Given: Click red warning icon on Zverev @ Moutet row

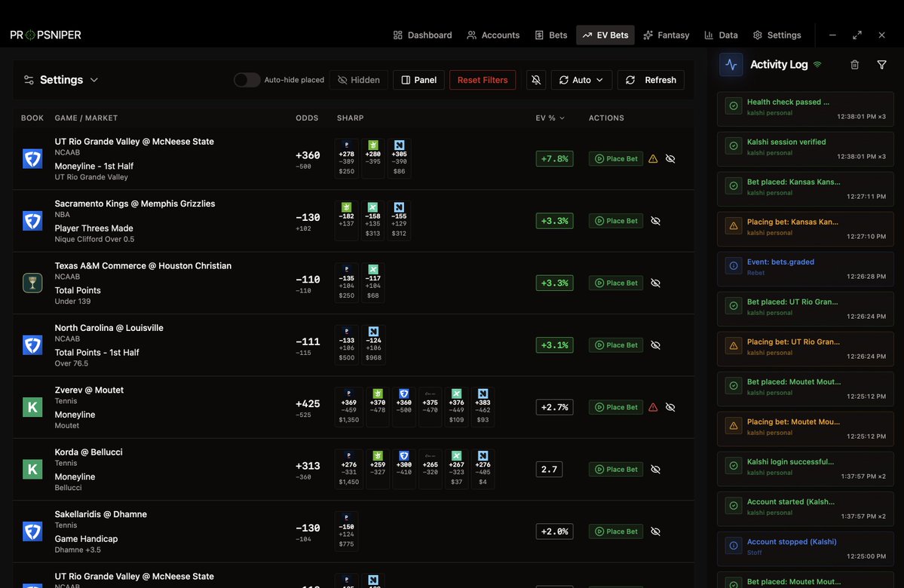Looking at the screenshot, I should 653,408.
